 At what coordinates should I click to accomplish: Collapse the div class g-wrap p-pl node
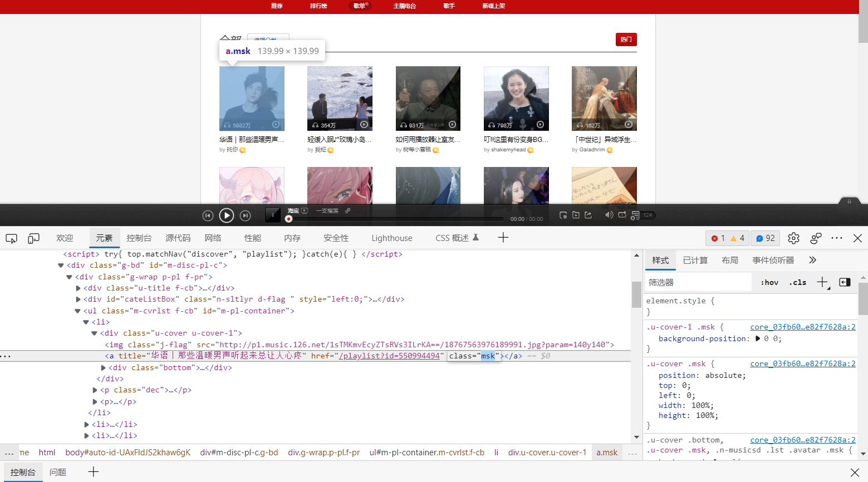pyautogui.click(x=69, y=277)
